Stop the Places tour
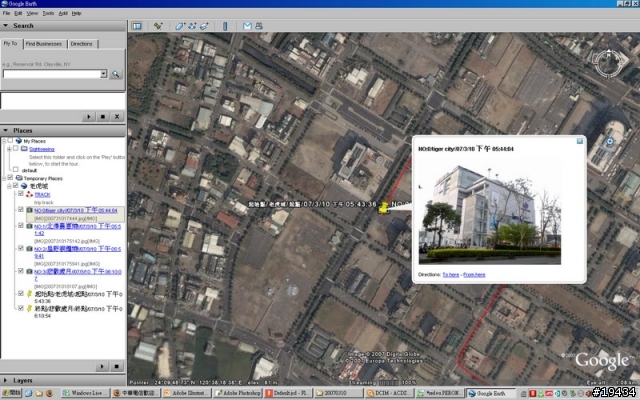 tap(116, 366)
